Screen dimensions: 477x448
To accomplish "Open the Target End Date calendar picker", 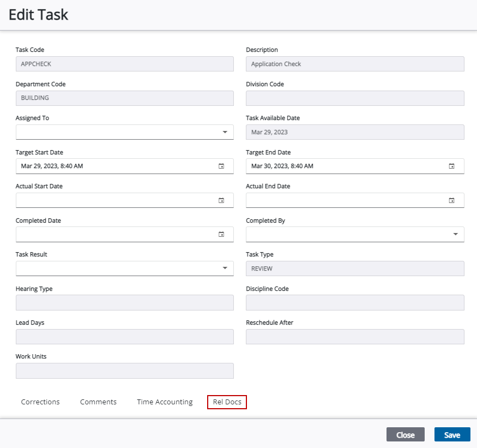I will (451, 166).
